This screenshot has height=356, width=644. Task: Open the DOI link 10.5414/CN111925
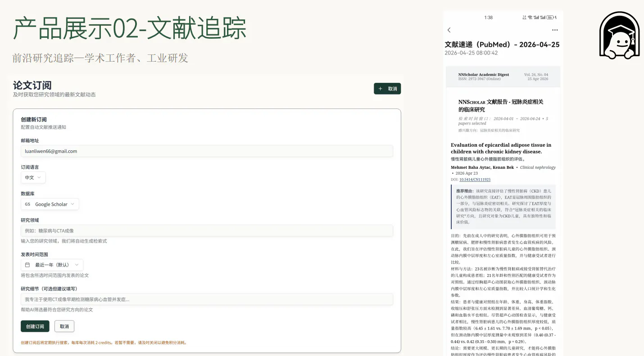475,180
